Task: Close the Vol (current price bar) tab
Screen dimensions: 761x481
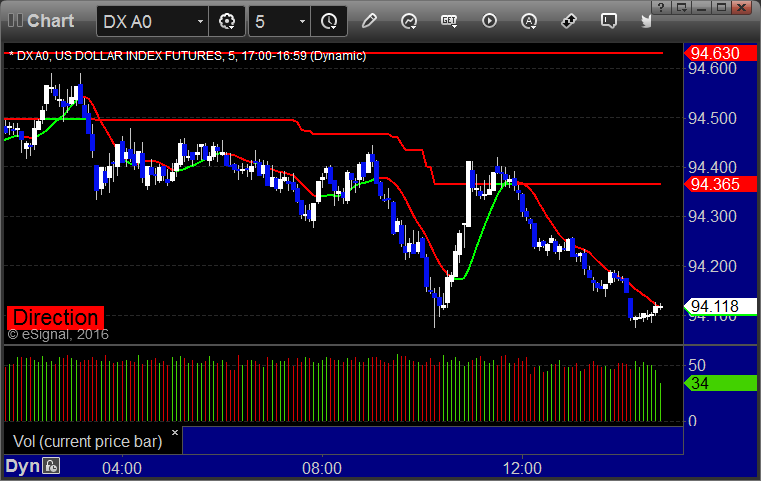Action: (175, 432)
